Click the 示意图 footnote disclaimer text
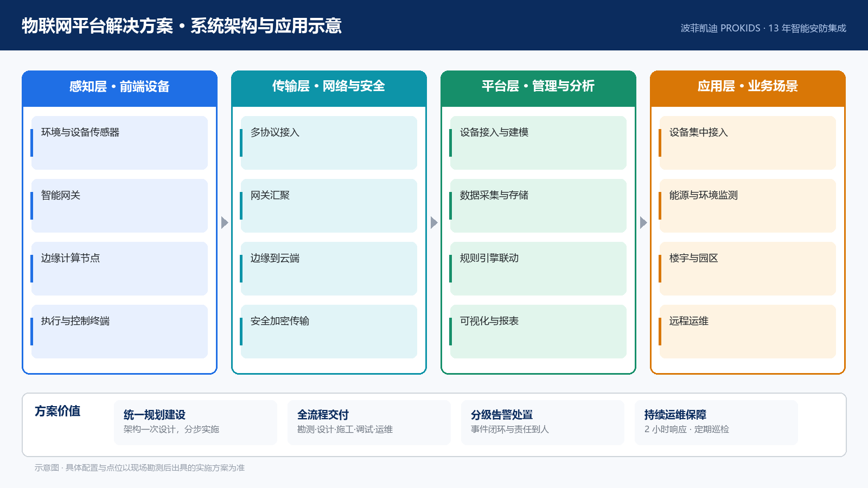The image size is (868, 488). pyautogui.click(x=139, y=468)
